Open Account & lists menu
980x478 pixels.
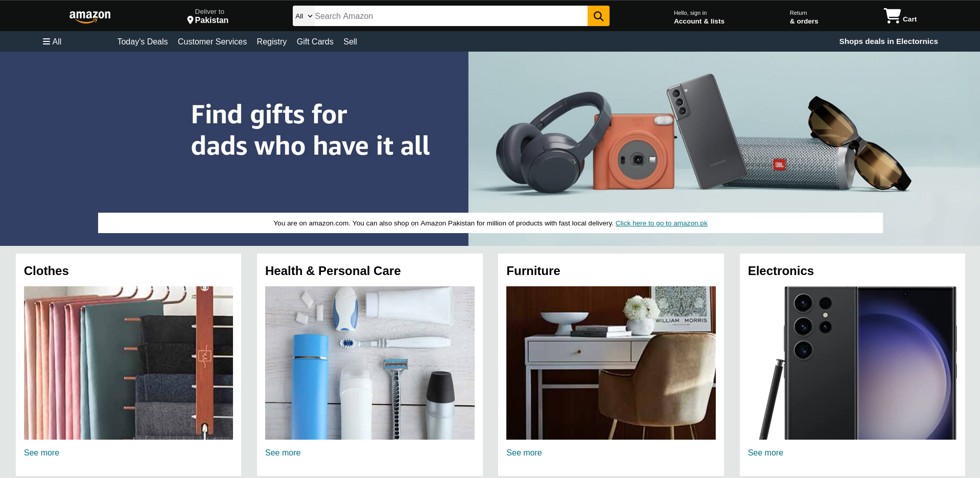699,17
